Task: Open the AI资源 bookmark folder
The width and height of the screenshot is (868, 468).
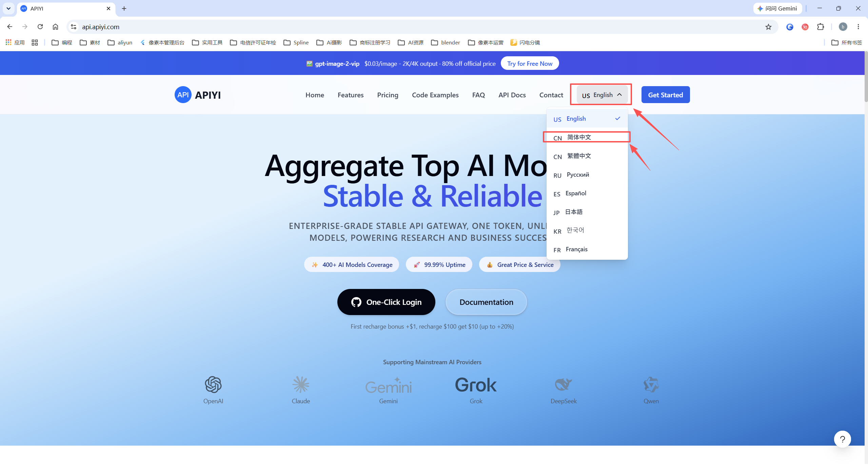Action: pyautogui.click(x=411, y=42)
